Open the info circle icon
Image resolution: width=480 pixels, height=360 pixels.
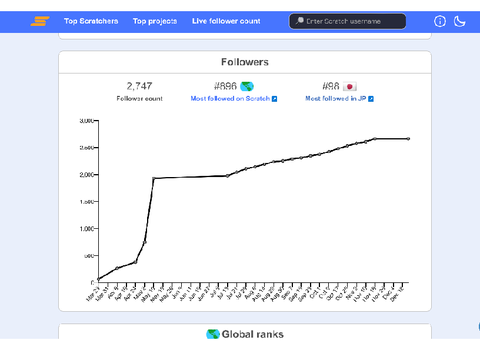click(x=440, y=21)
